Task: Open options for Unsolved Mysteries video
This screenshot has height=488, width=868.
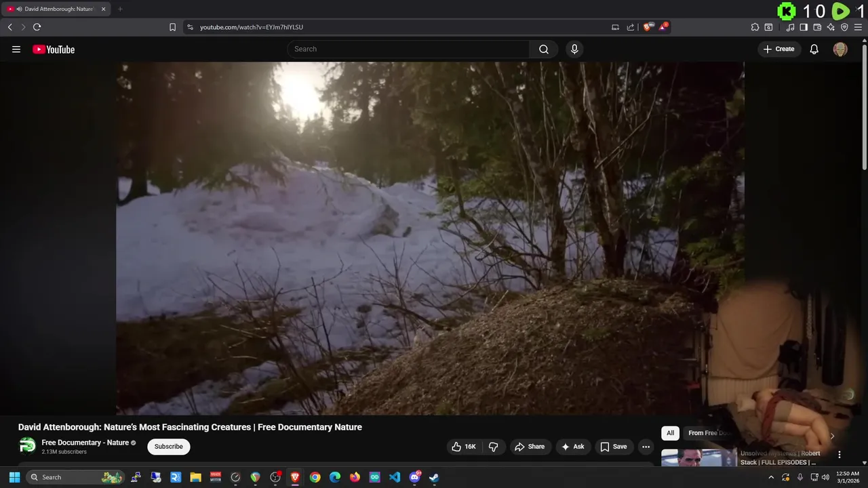Action: click(x=839, y=455)
